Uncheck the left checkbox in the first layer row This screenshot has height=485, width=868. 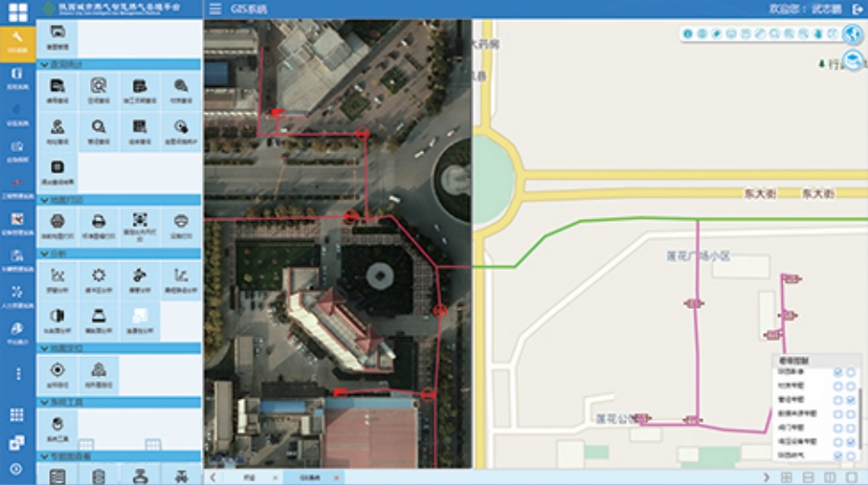click(x=838, y=372)
